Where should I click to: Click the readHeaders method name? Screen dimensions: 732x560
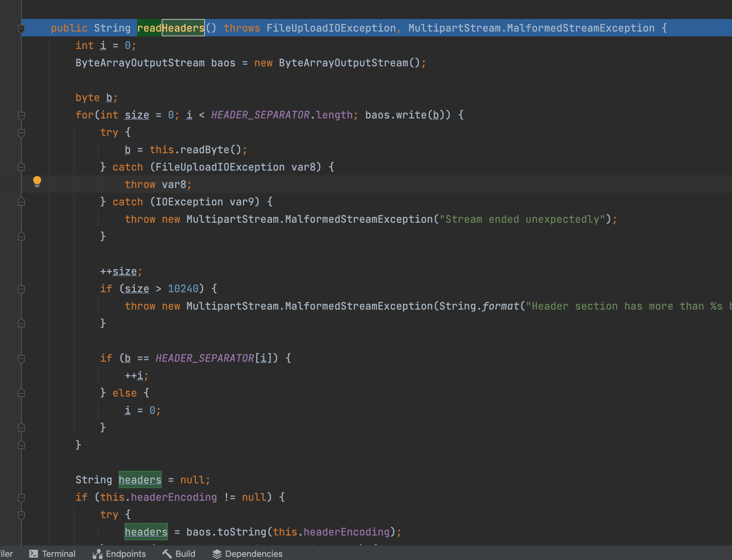(x=171, y=28)
